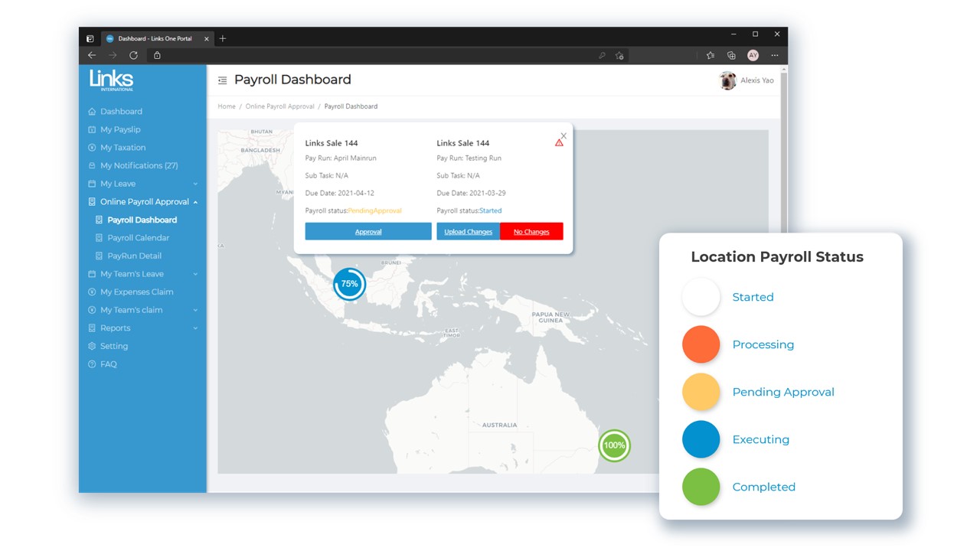The height and width of the screenshot is (551, 980).
Task: Switch to Dashboard - Links One Portal tab
Action: coord(157,38)
